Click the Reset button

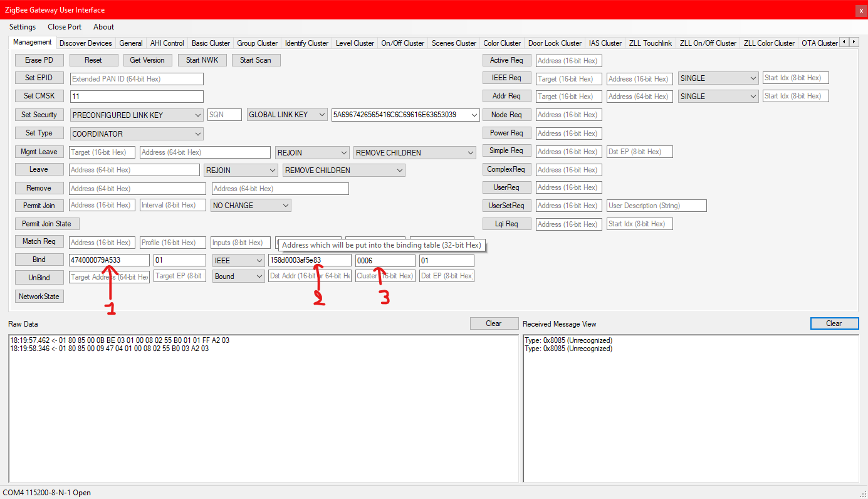(x=93, y=60)
